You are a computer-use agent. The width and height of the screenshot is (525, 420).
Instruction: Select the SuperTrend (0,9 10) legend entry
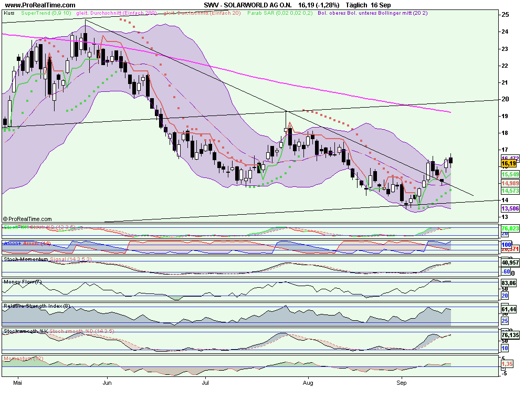click(x=46, y=13)
